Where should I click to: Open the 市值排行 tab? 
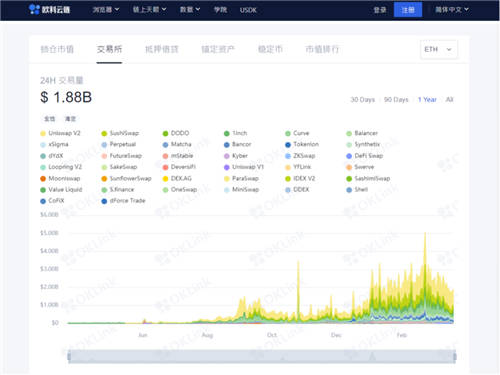(322, 49)
